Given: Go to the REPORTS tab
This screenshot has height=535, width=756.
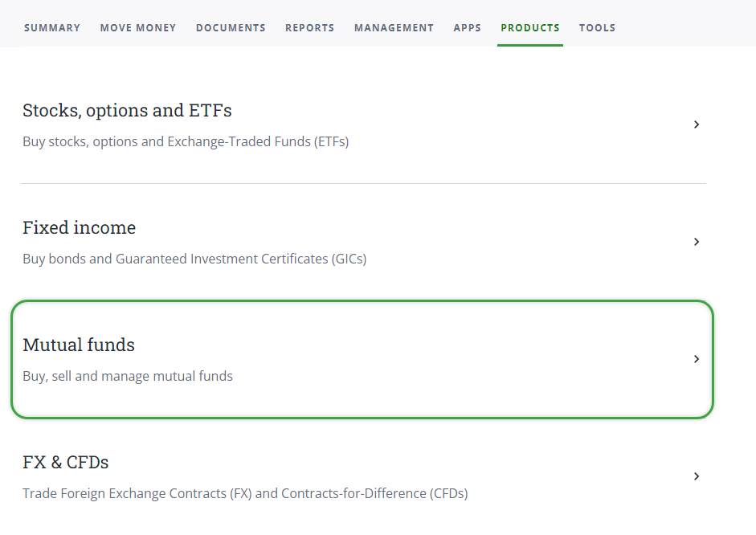Looking at the screenshot, I should [x=309, y=27].
